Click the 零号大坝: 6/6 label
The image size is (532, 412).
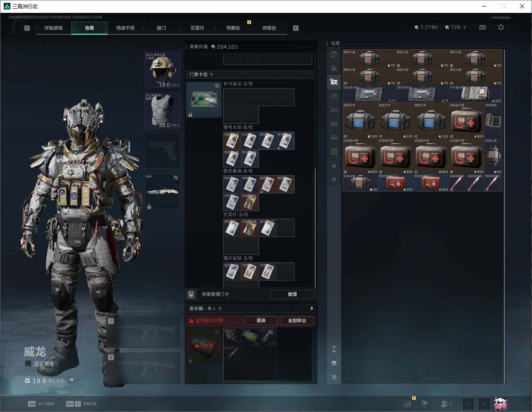tap(238, 128)
